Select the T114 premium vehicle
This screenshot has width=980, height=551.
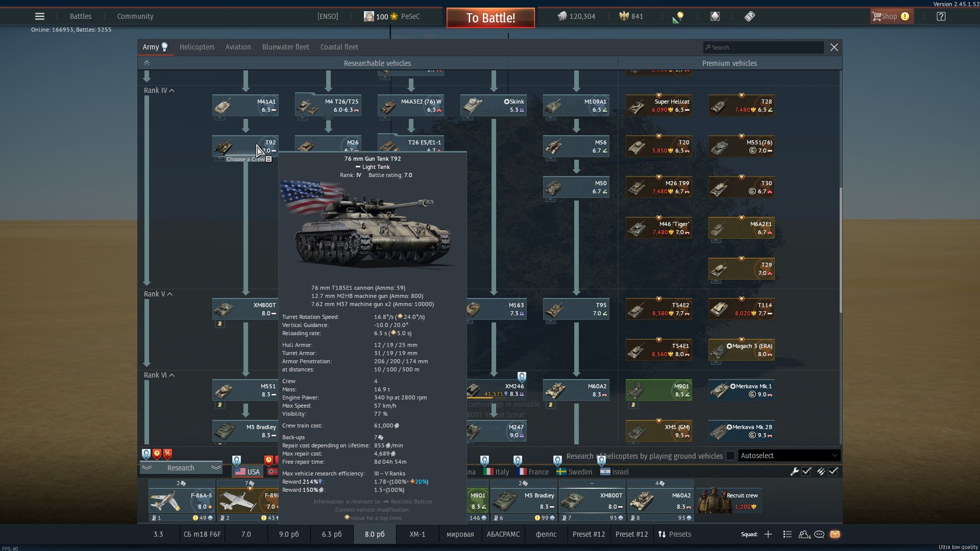742,309
